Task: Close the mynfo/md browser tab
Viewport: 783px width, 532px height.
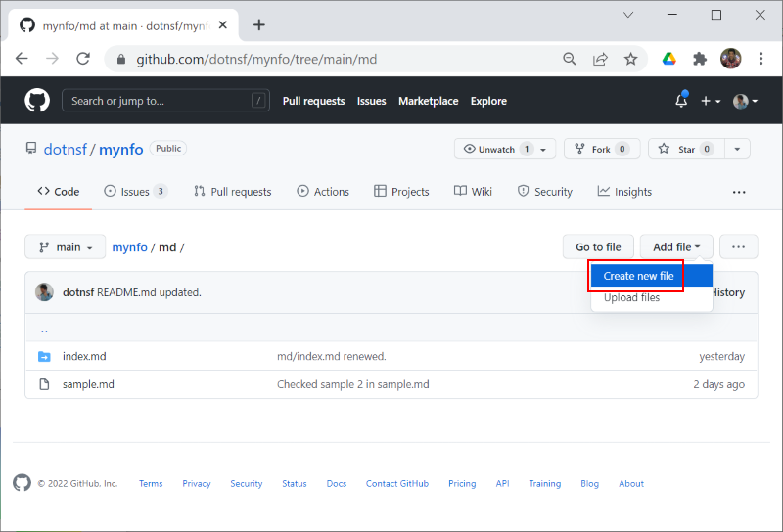Action: (x=223, y=25)
